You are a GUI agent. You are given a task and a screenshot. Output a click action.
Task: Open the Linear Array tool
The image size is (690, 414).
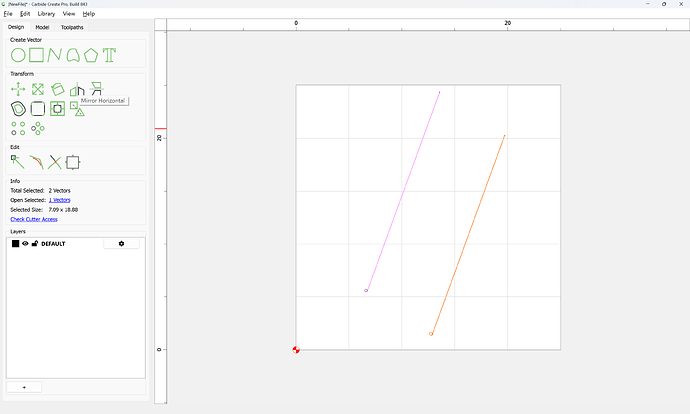pos(18,128)
